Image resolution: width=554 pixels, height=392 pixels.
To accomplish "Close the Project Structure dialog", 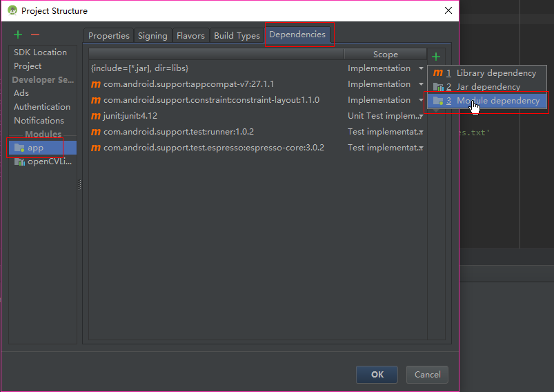I will tap(448, 10).
